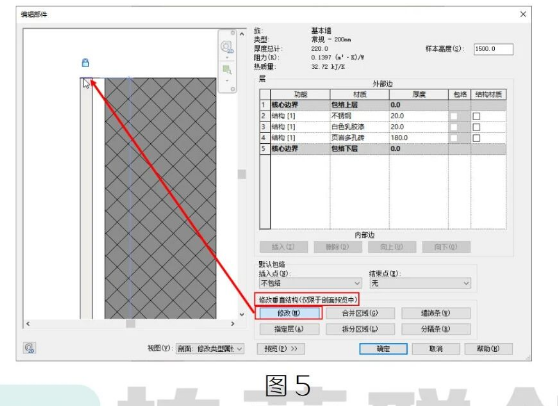Click the 修改 (Modify) button
Screen dimensions: 558x406
point(289,313)
